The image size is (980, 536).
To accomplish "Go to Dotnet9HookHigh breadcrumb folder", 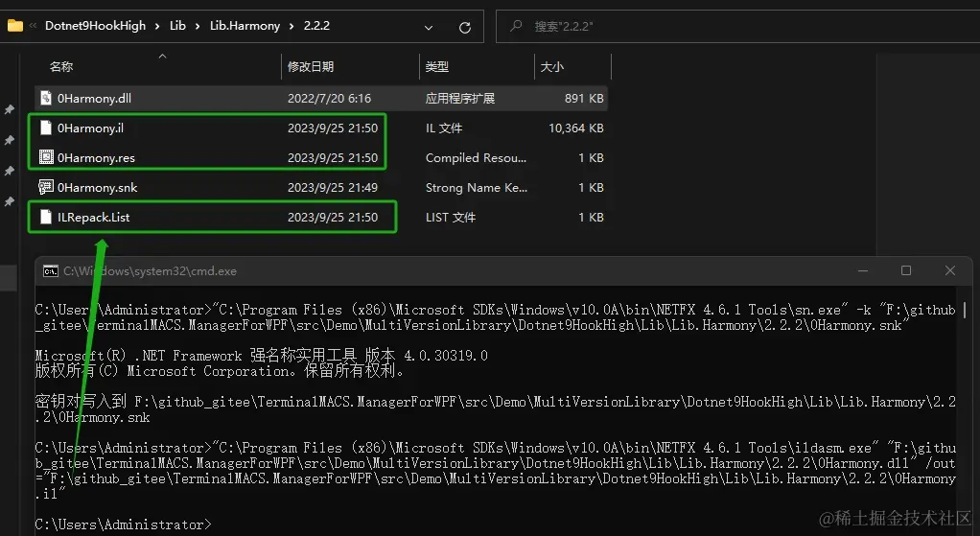I will tap(95, 26).
